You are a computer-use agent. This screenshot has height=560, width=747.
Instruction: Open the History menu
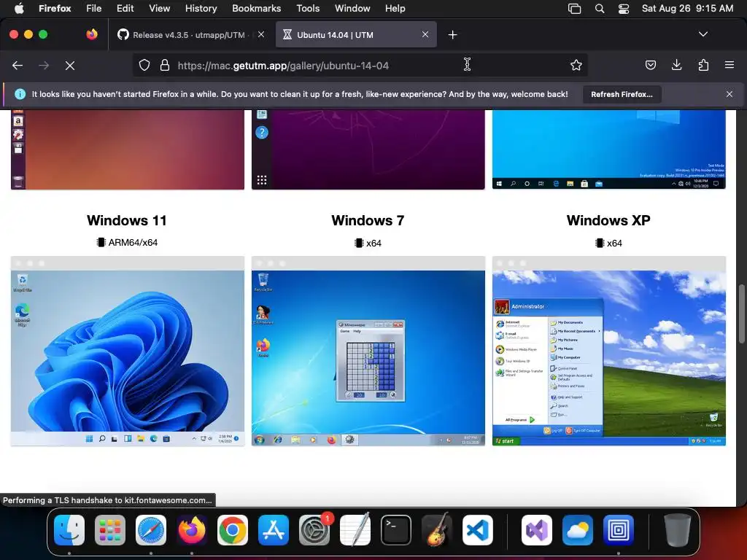click(x=201, y=8)
